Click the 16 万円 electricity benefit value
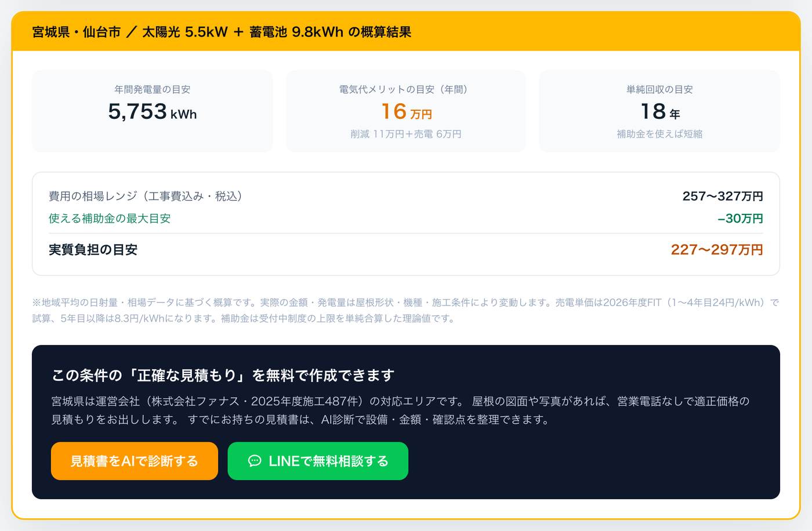Viewport: 812px width, 531px height. pos(406,111)
